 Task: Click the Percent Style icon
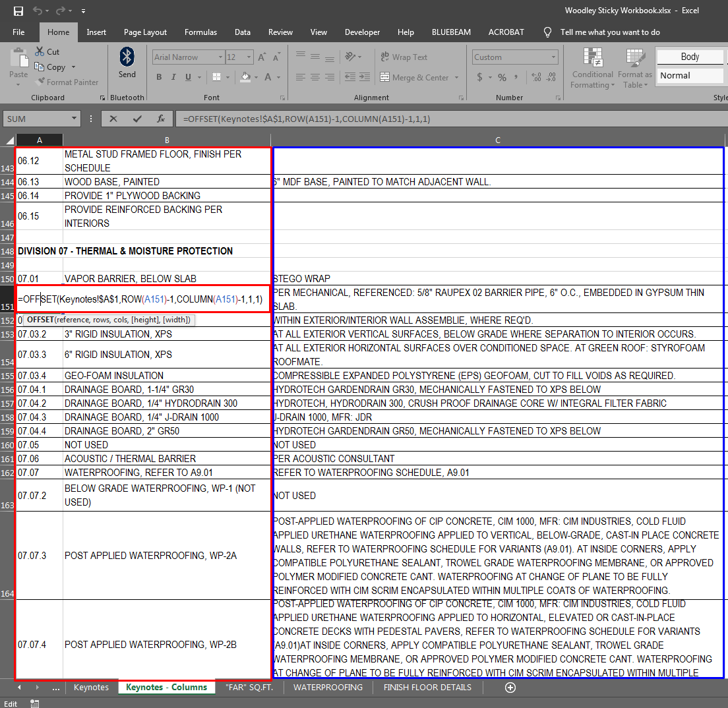click(x=502, y=77)
